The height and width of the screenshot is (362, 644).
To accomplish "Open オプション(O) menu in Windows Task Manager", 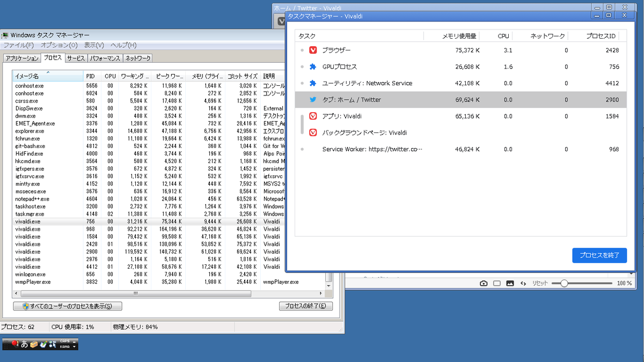I will [59, 45].
